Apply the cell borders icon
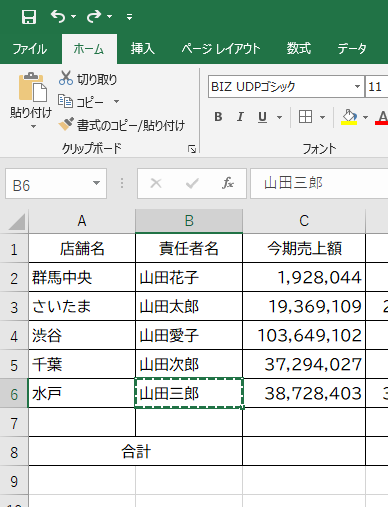 pyautogui.click(x=305, y=117)
